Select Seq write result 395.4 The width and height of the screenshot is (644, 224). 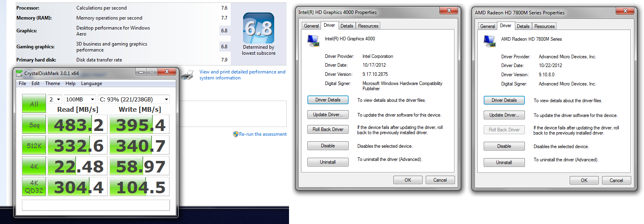pos(140,125)
